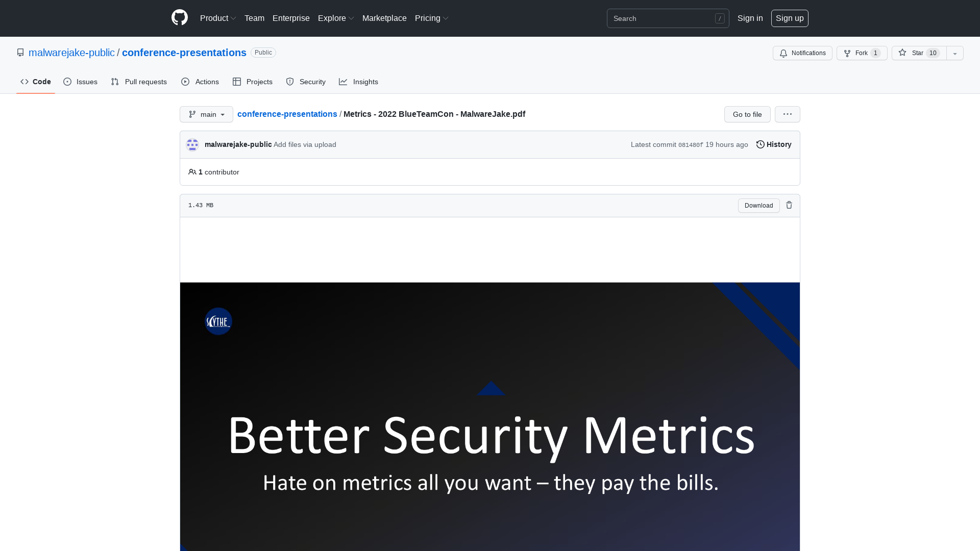Open the Marketplace menu item
The image size is (980, 551).
pos(384,18)
